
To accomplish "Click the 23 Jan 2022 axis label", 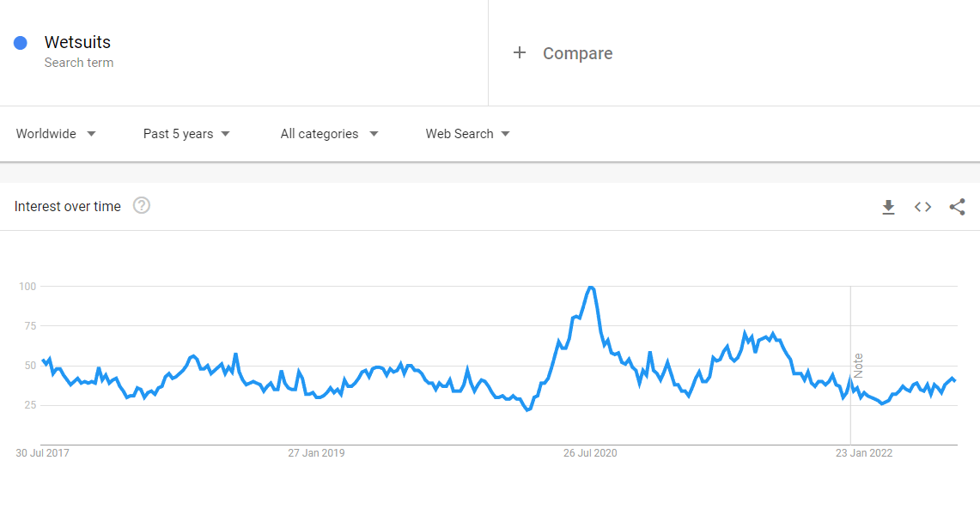I will click(x=864, y=453).
